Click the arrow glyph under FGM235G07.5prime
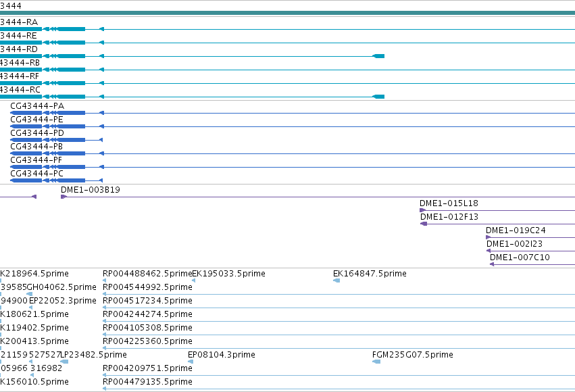This screenshot has width=575, height=392. 376,362
